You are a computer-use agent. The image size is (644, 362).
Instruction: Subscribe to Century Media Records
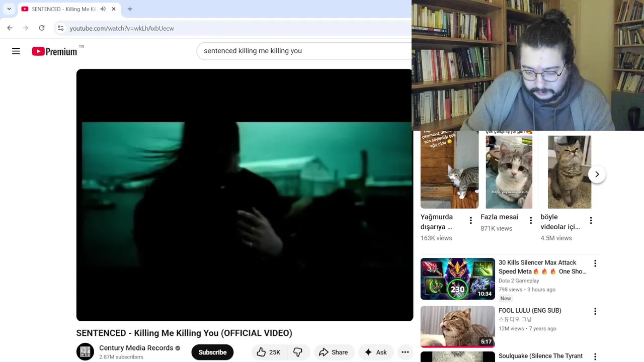[212, 352]
